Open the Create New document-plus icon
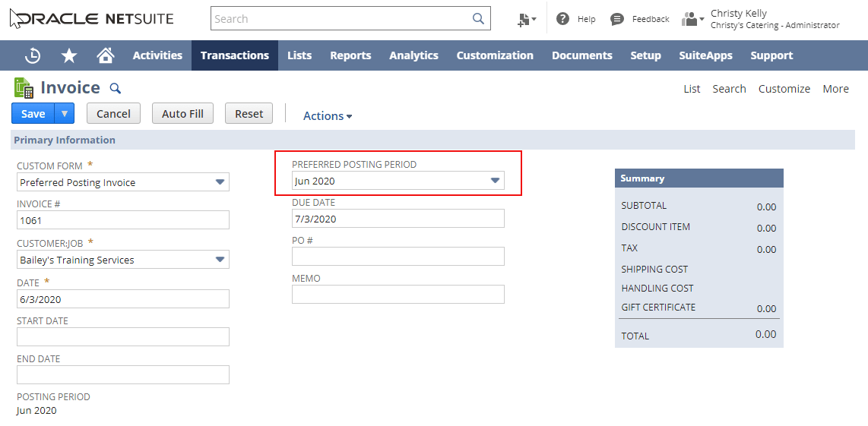 pos(523,20)
